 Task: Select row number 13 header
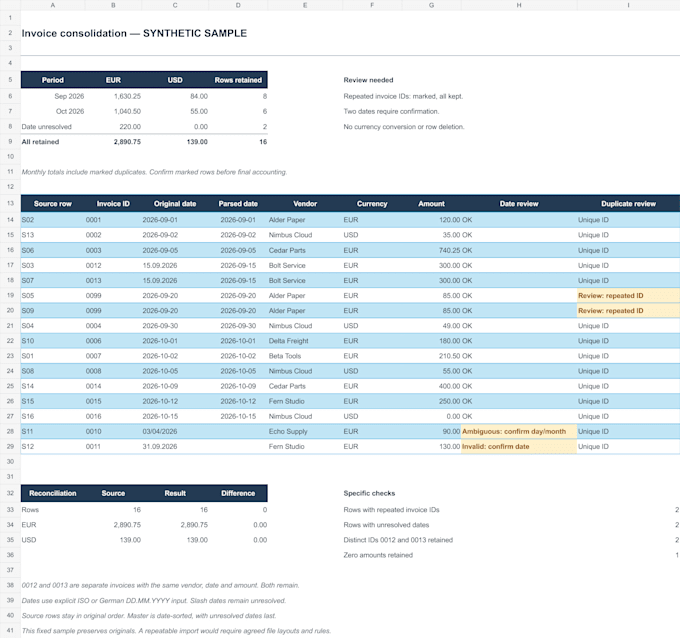point(10,203)
